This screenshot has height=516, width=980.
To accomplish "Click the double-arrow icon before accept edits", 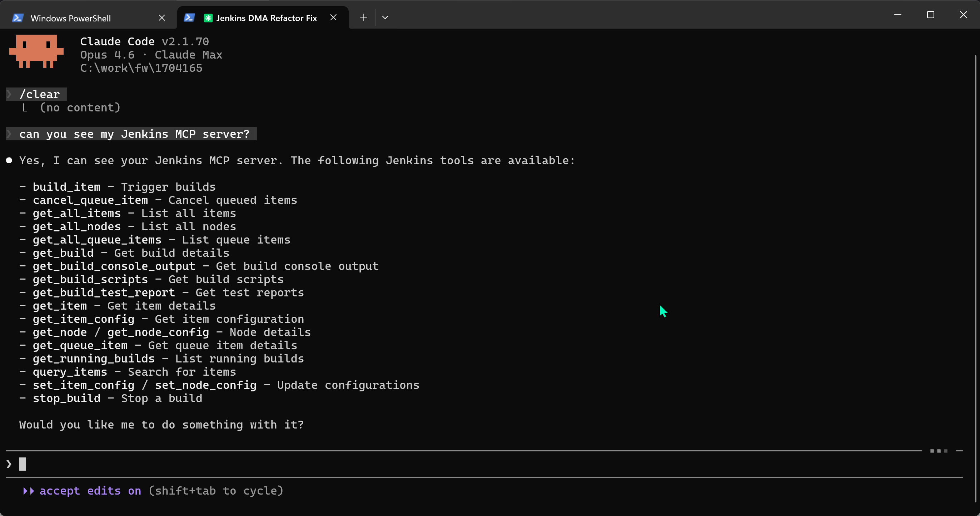I will pyautogui.click(x=29, y=491).
